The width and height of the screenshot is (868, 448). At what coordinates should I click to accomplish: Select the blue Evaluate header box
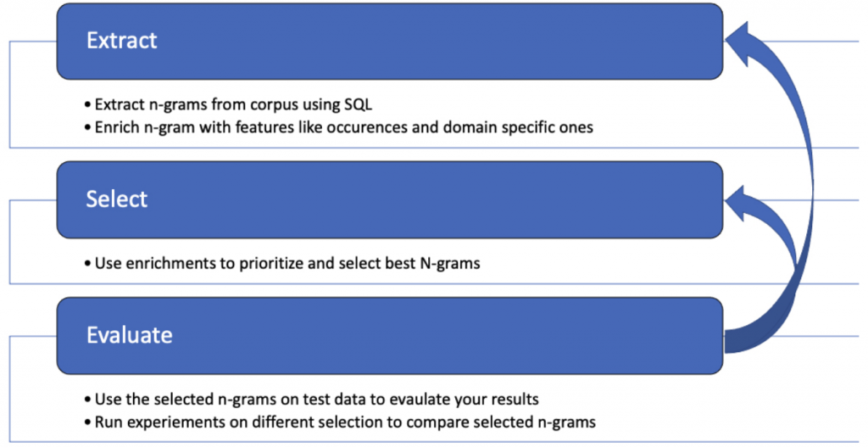point(390,336)
